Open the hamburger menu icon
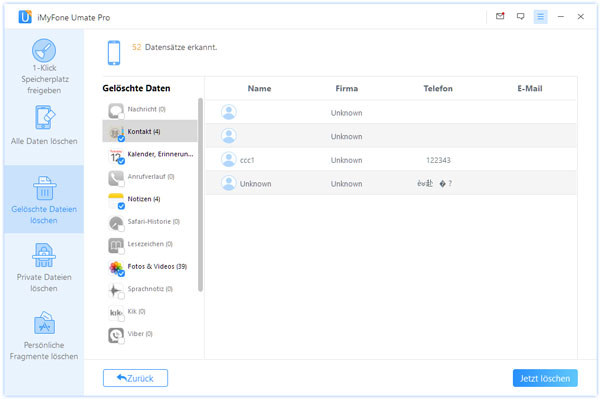This screenshot has height=399, width=600. click(x=540, y=17)
